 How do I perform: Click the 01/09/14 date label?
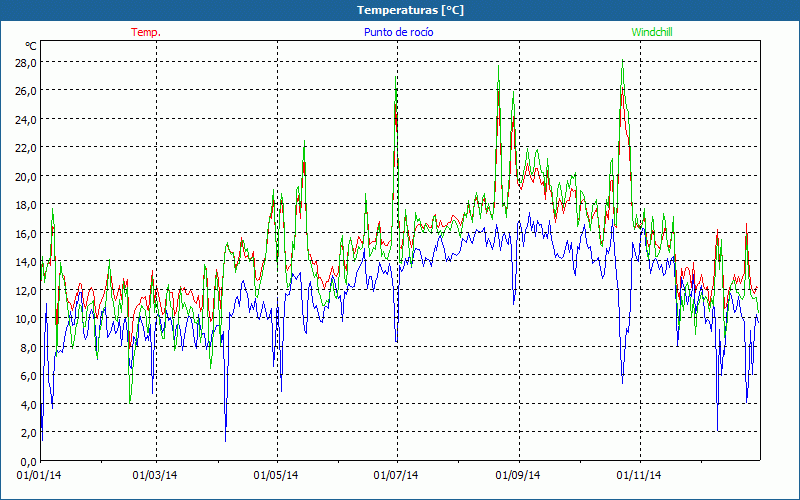[x=518, y=476]
